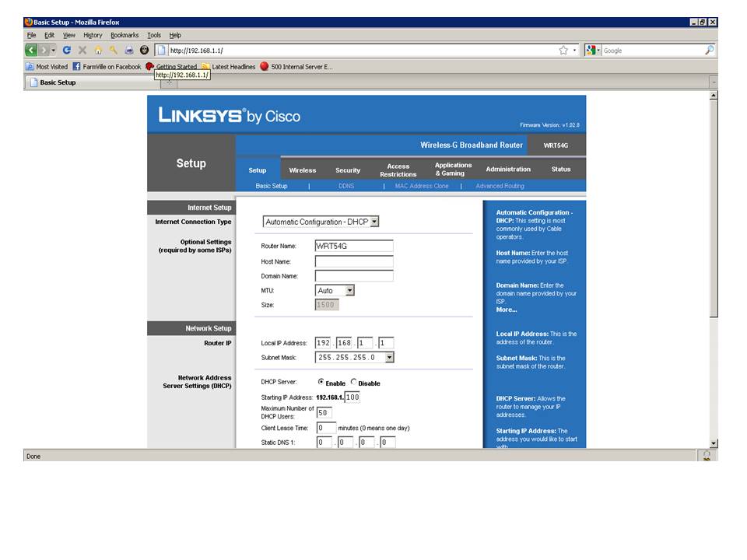Select the DHCP Server Disable radio button

(353, 382)
